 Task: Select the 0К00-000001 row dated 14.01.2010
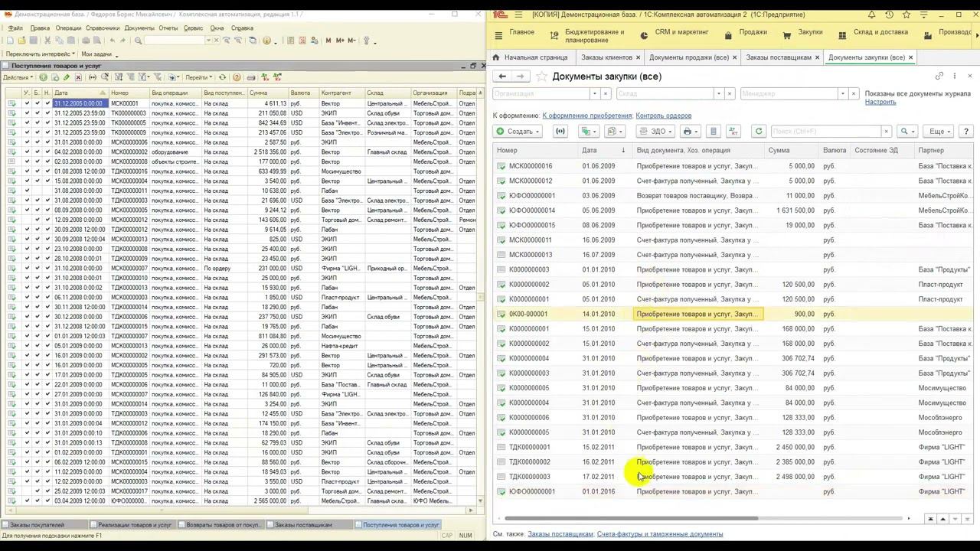click(733, 314)
